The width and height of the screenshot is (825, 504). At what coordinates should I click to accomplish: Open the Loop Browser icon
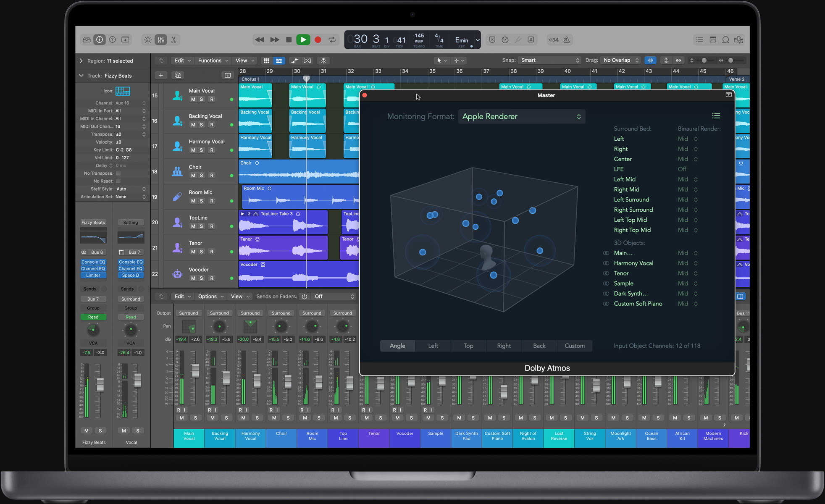[725, 39]
